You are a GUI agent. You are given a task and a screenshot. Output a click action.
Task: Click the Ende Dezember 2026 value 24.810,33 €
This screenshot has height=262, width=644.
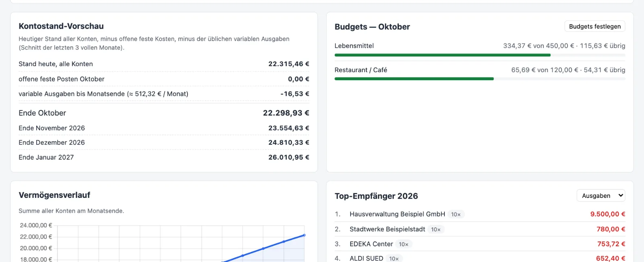point(289,142)
